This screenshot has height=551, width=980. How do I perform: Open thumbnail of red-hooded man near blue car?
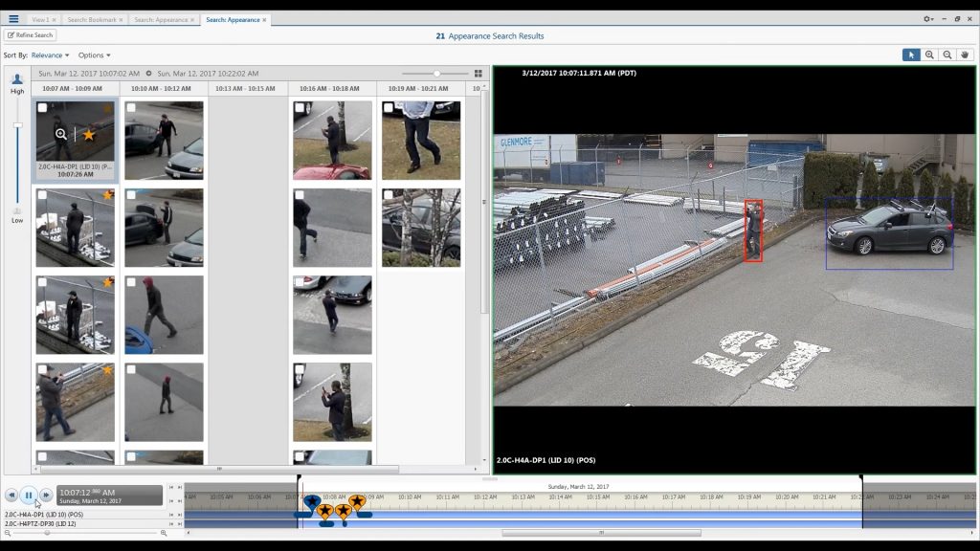[164, 315]
